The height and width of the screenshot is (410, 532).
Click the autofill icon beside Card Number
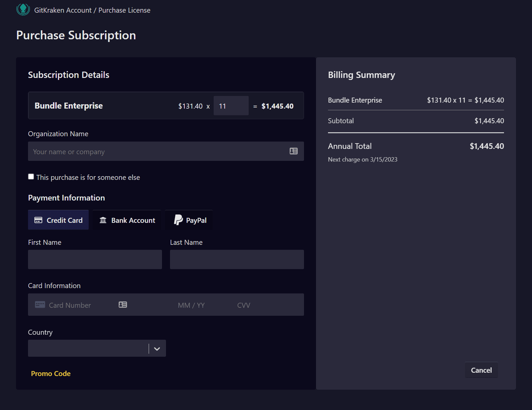(x=123, y=305)
